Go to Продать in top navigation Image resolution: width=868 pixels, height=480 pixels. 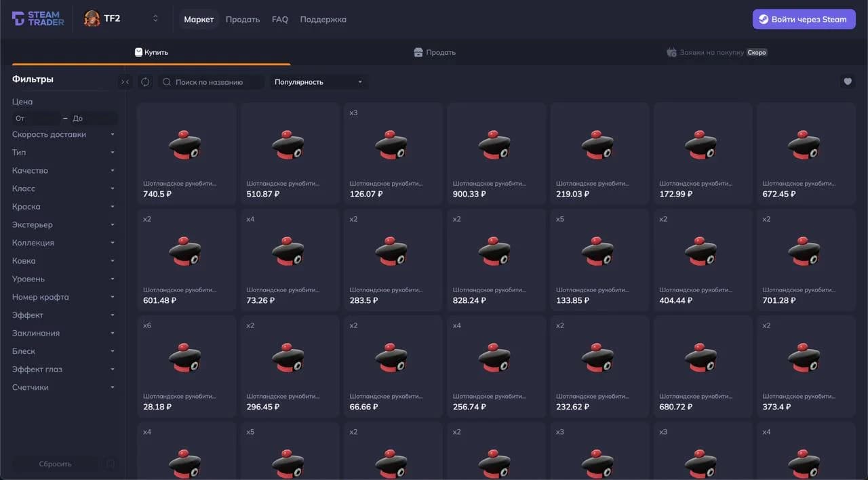coord(243,19)
